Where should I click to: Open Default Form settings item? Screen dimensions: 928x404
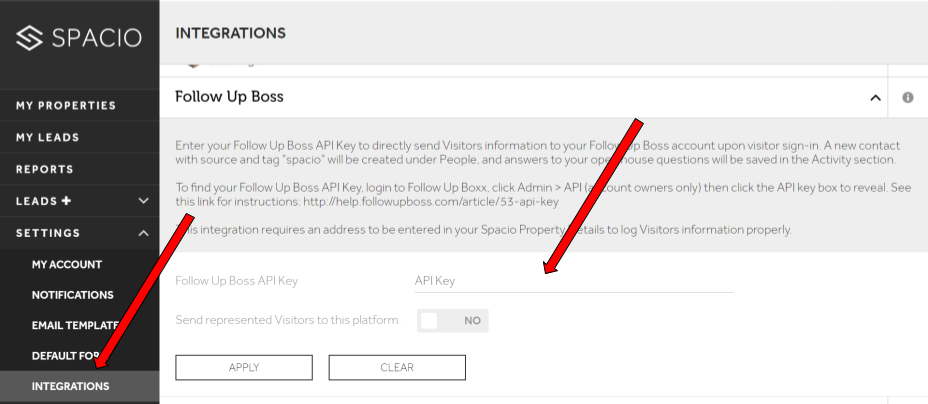click(79, 356)
